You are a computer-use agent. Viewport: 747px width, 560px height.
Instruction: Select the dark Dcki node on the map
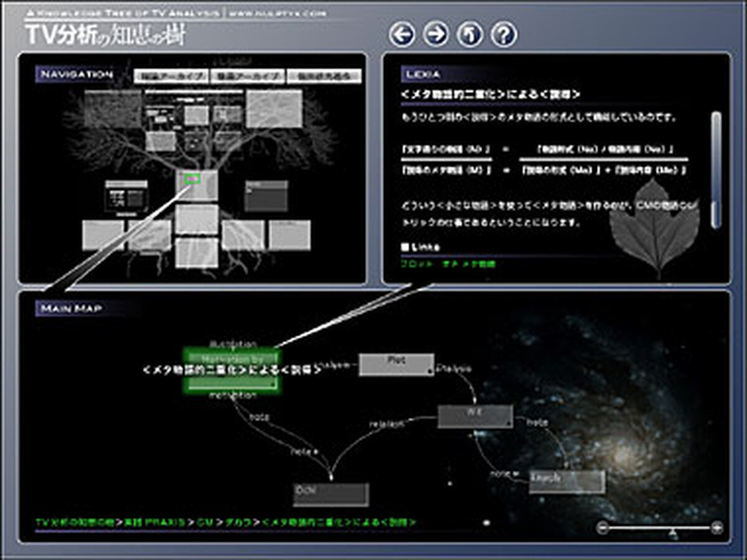click(x=331, y=495)
